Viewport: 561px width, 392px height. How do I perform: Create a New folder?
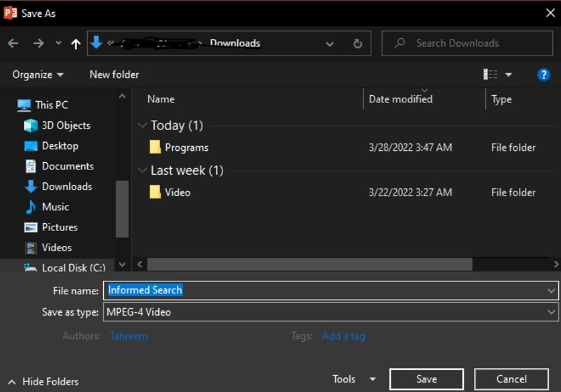pos(114,74)
